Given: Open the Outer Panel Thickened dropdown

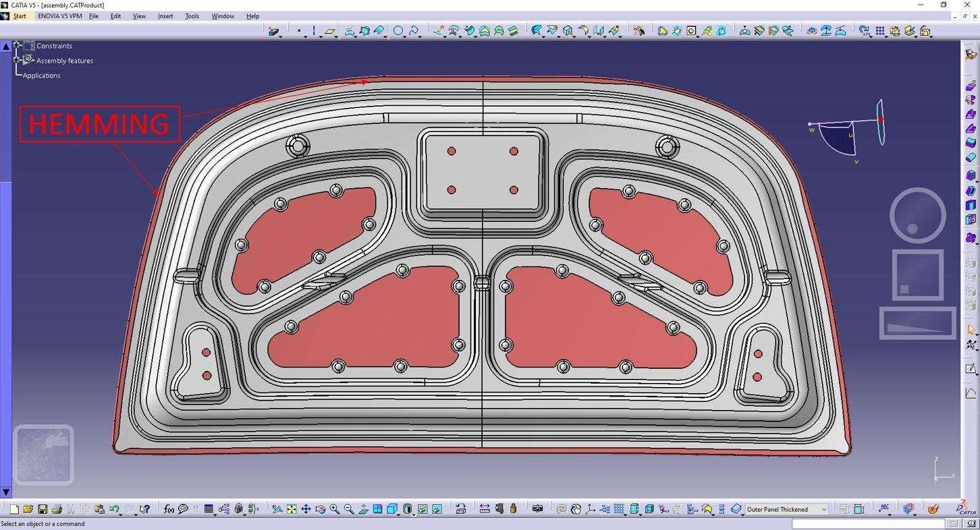Looking at the screenshot, I should point(824,509).
